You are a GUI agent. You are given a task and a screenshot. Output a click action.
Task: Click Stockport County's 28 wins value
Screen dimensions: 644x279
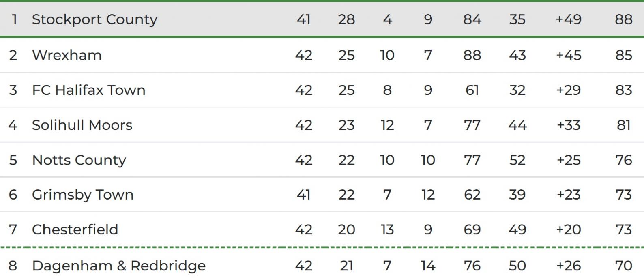pos(346,19)
